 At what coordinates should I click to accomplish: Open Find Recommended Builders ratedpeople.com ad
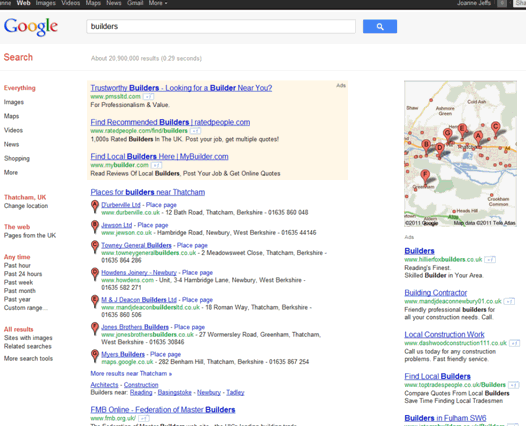tap(170, 122)
